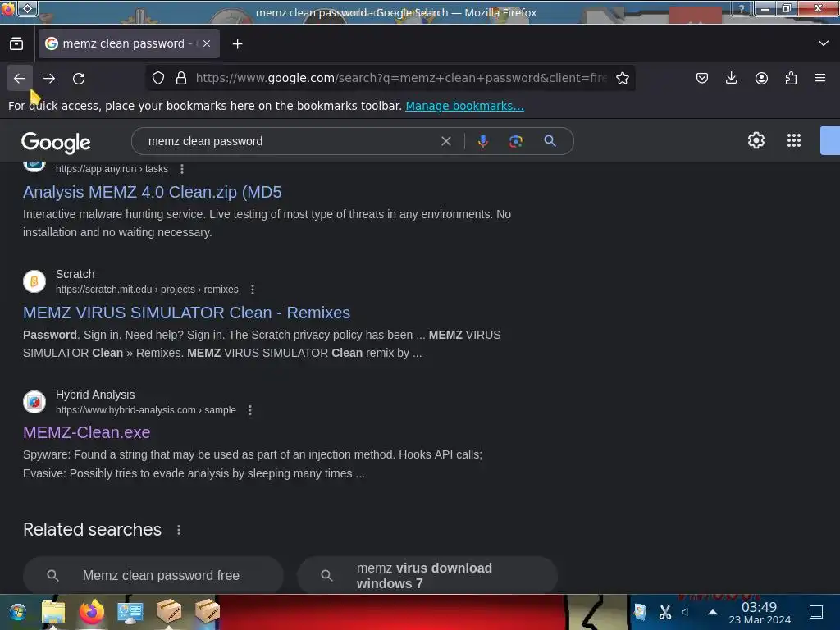Open options menu for Hybrid Analysis result

(x=249, y=410)
